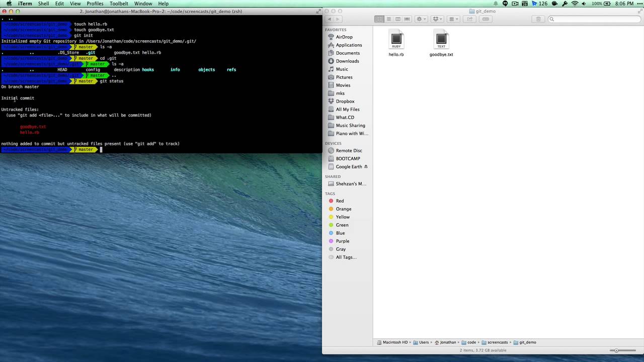
Task: Click the Edit Tags toolbar button
Action: pos(486,19)
